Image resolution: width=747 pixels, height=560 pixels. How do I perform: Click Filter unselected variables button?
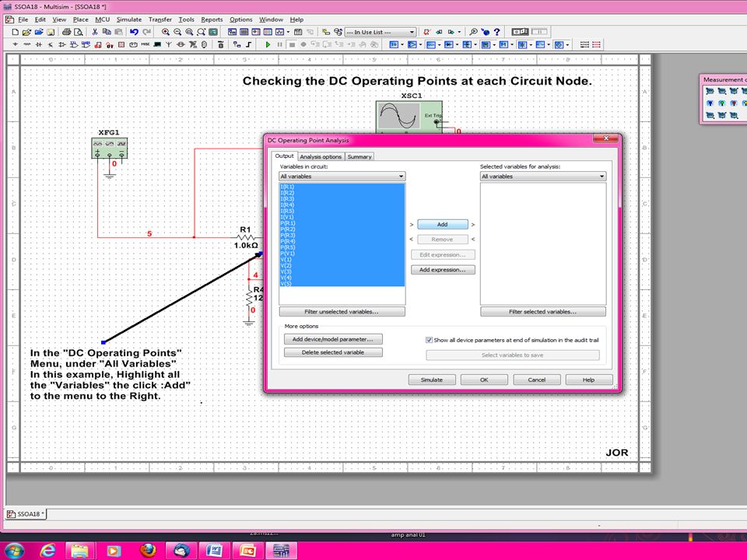[342, 311]
